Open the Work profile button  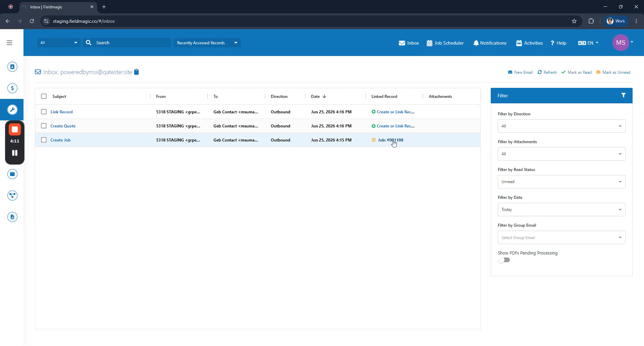(616, 21)
